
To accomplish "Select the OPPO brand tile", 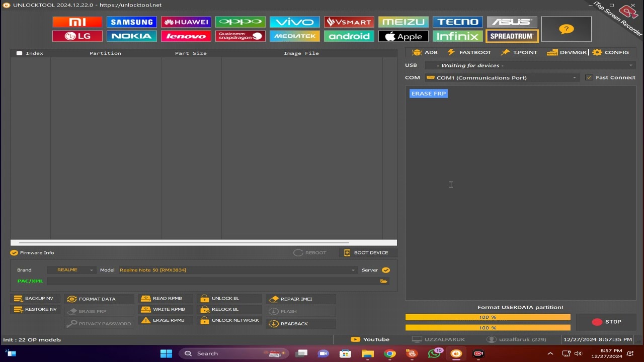I will pos(240,22).
